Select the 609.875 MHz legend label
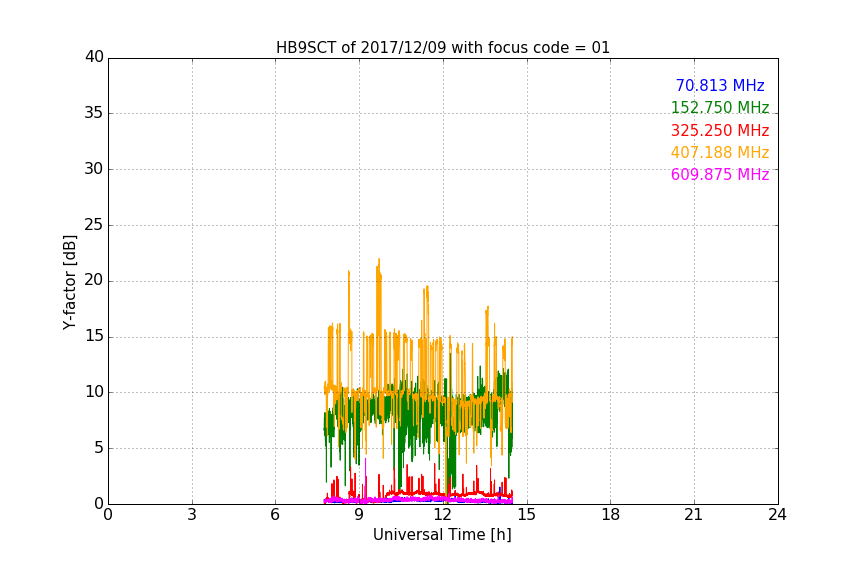 720,174
